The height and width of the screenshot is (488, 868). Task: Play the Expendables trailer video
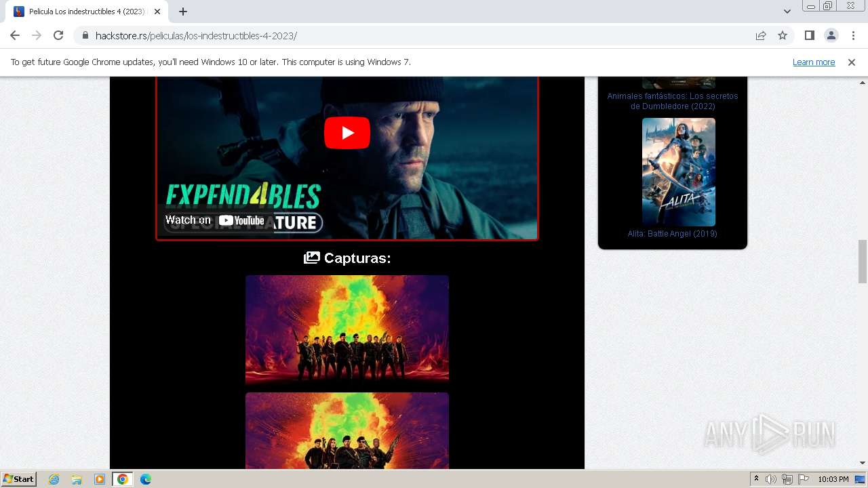(347, 133)
